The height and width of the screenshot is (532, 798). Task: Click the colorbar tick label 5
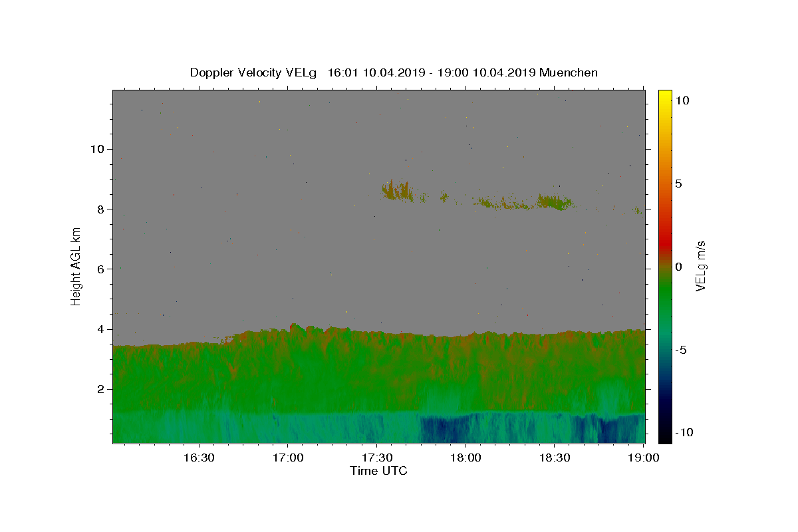(x=678, y=184)
